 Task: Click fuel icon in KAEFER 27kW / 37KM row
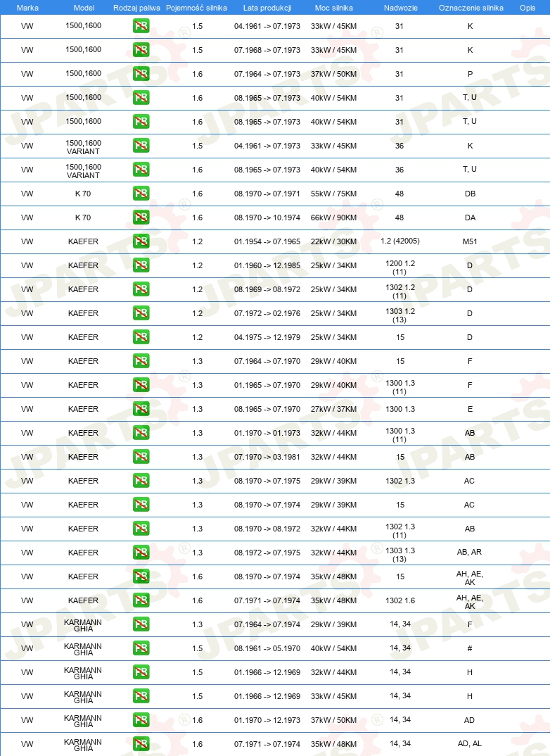141,409
